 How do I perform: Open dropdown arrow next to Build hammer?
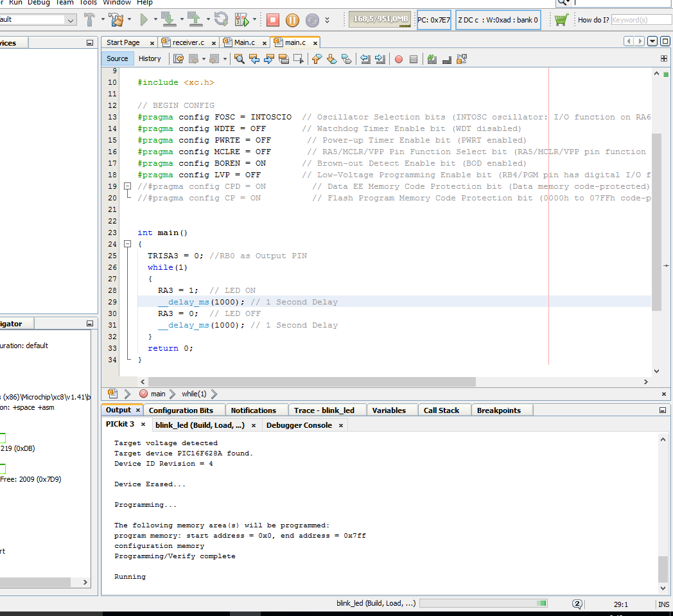tap(103, 19)
